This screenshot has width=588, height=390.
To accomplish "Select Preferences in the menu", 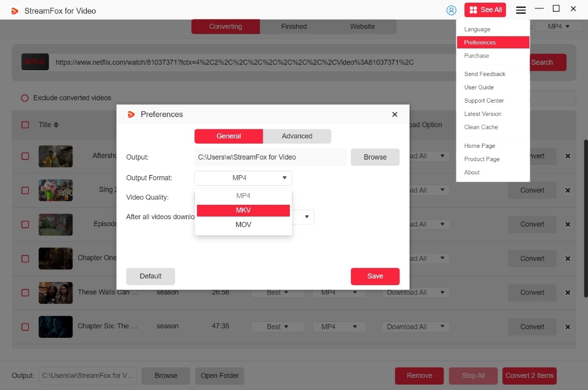I will tap(493, 43).
